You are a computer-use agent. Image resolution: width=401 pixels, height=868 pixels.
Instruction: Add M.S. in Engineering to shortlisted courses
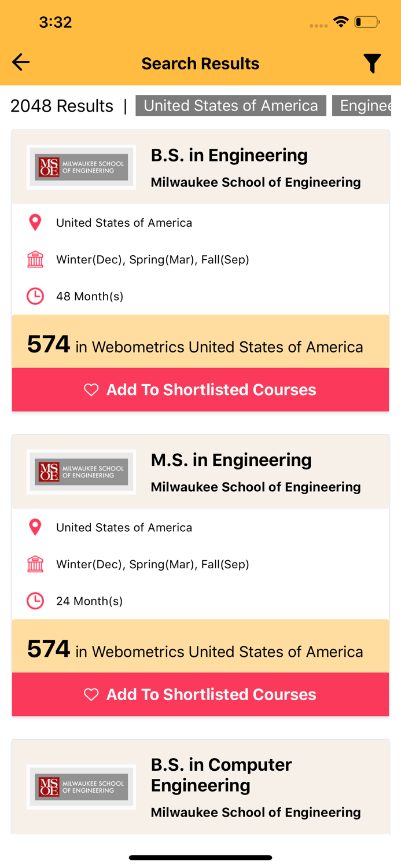click(200, 694)
